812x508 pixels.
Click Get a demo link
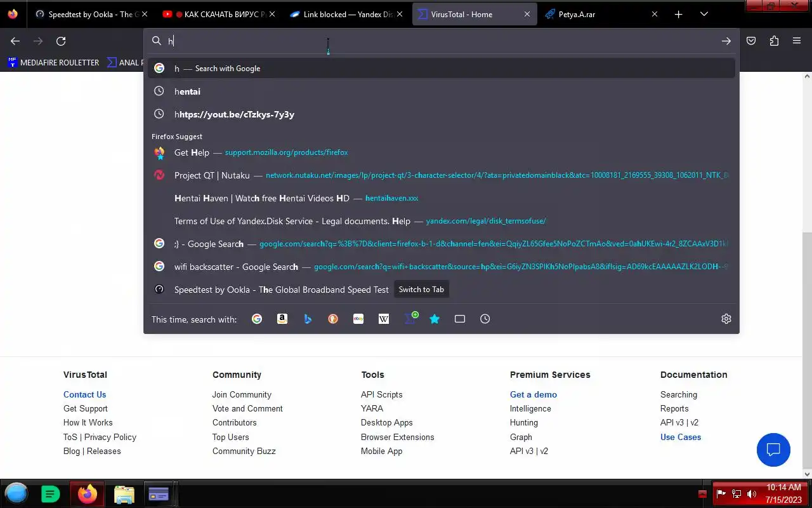[x=534, y=394]
